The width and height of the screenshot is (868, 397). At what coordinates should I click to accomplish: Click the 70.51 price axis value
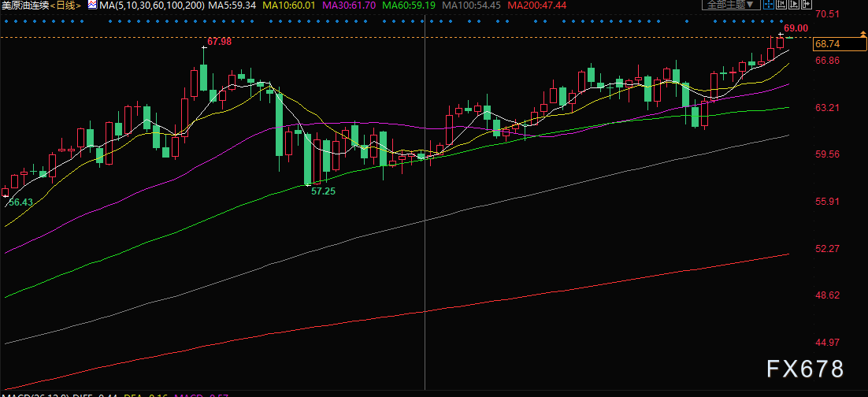tap(828, 14)
